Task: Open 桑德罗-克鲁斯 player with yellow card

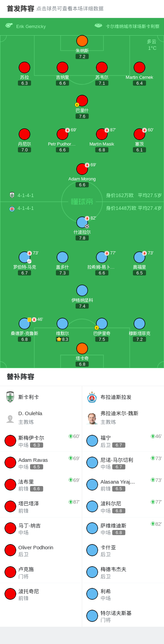Action: coord(24,324)
